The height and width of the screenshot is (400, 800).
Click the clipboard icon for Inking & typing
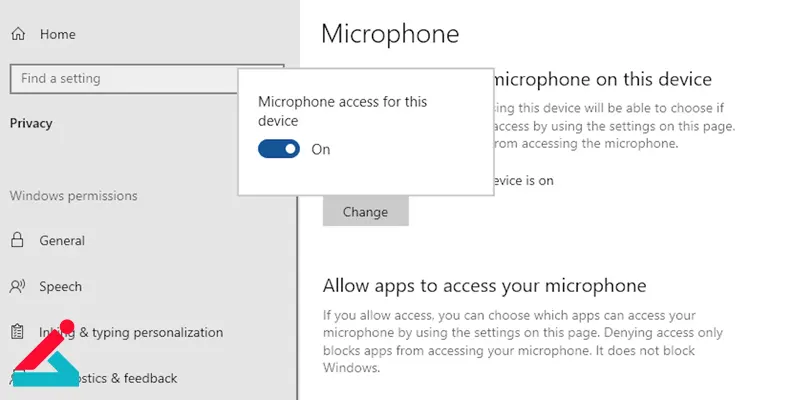[x=17, y=333]
